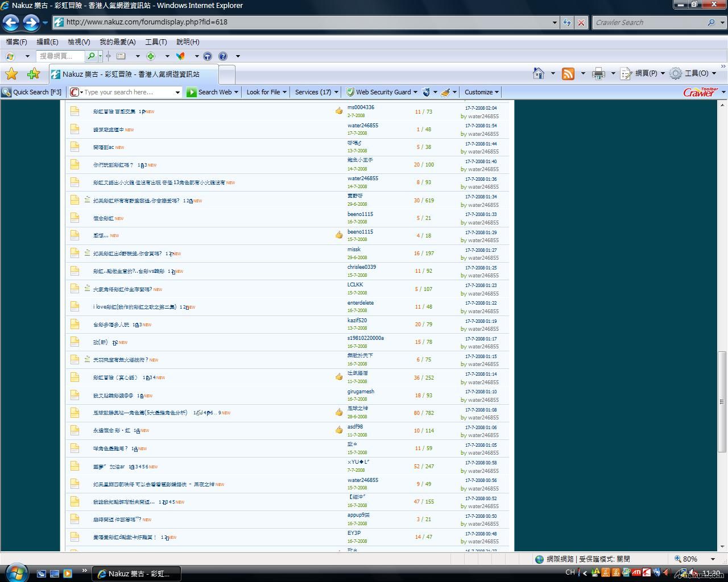Click the Print icon in command bar
This screenshot has height=582, width=728.
click(x=598, y=74)
